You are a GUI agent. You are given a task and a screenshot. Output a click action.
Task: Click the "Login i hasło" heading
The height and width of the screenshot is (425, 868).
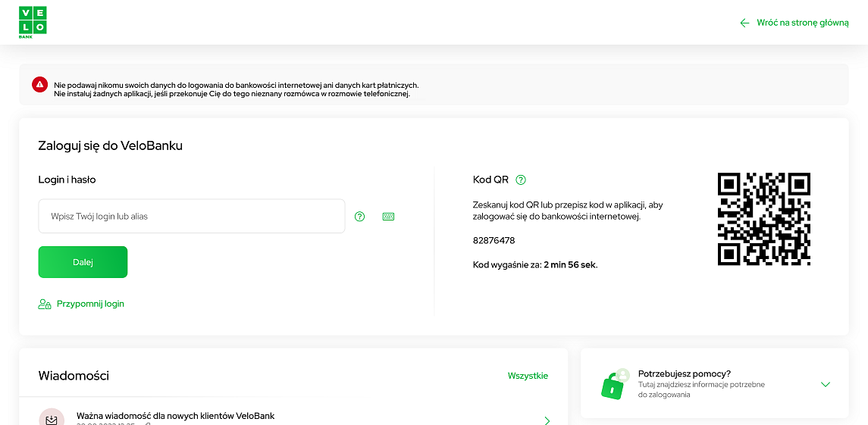(67, 180)
